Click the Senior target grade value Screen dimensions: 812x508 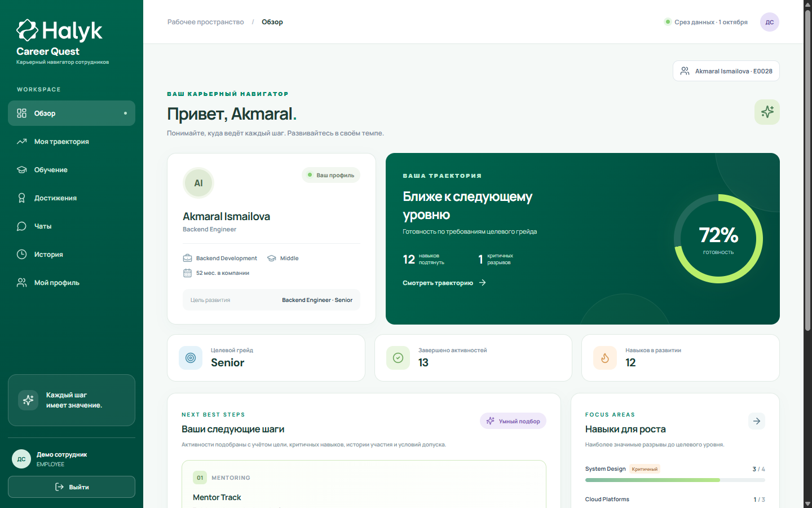228,362
